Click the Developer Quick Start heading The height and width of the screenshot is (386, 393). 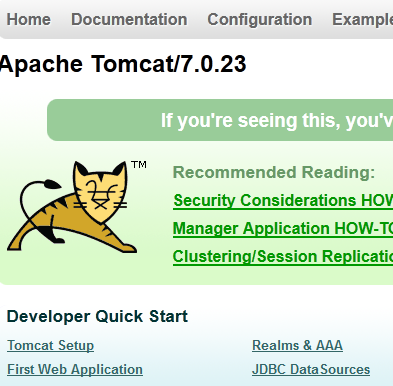pos(97,316)
